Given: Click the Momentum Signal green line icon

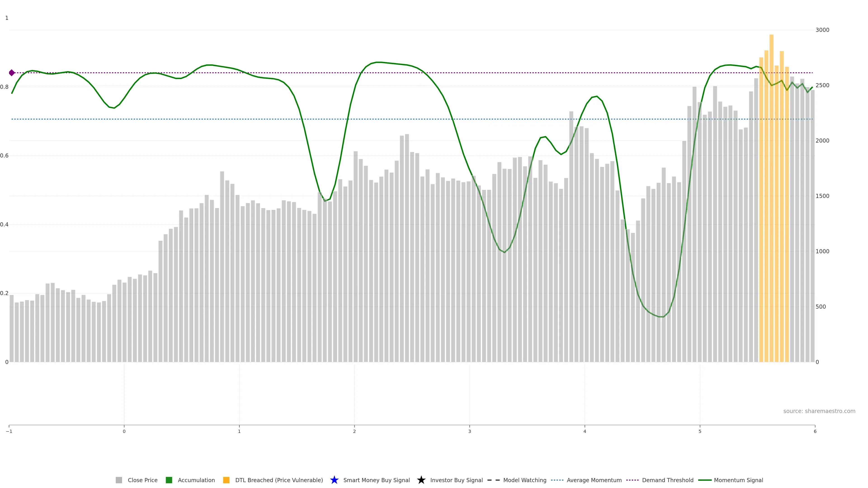Looking at the screenshot, I should point(705,480).
